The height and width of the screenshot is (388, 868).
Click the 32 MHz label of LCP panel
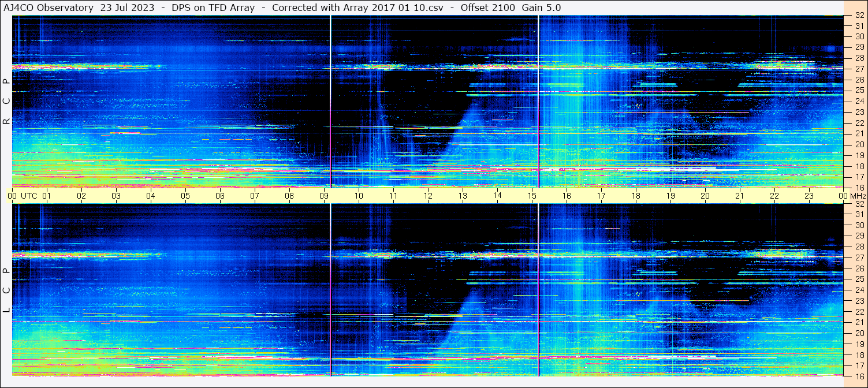(x=859, y=204)
